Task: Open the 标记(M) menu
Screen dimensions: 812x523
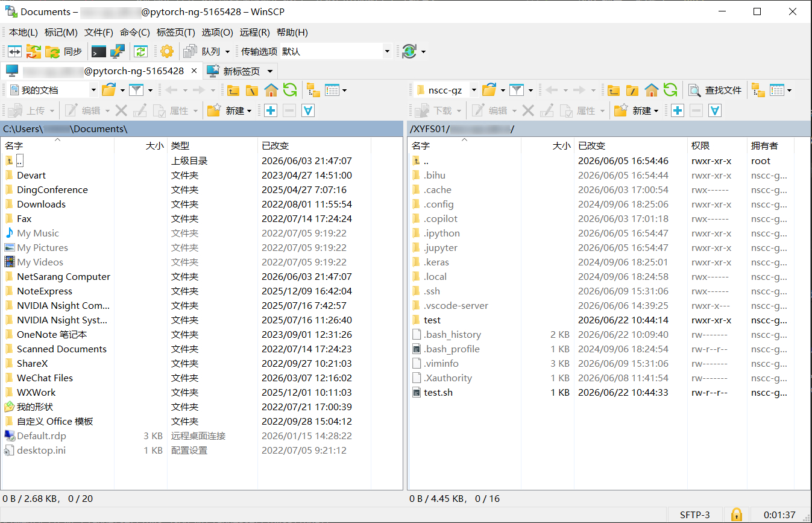Action: pyautogui.click(x=61, y=33)
